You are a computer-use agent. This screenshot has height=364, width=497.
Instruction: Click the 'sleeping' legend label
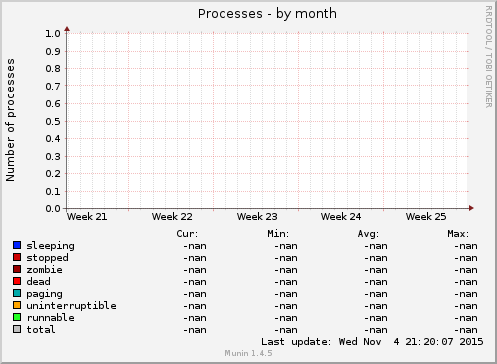[50, 246]
